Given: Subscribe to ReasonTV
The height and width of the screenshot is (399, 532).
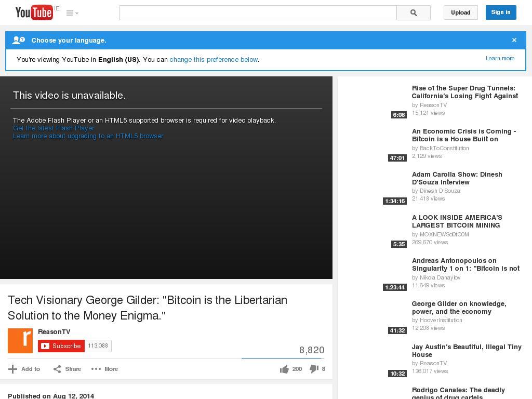Looking at the screenshot, I should [x=61, y=345].
